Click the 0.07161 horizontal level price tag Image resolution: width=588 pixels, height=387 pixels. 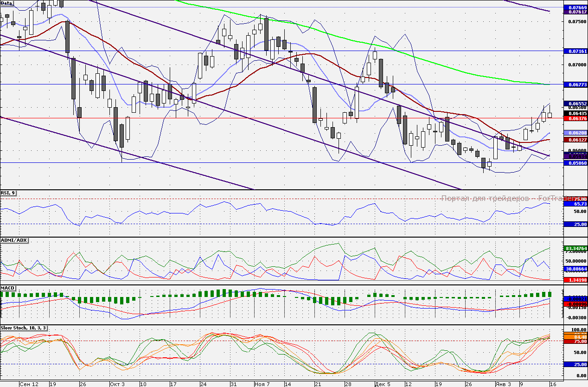coord(575,51)
